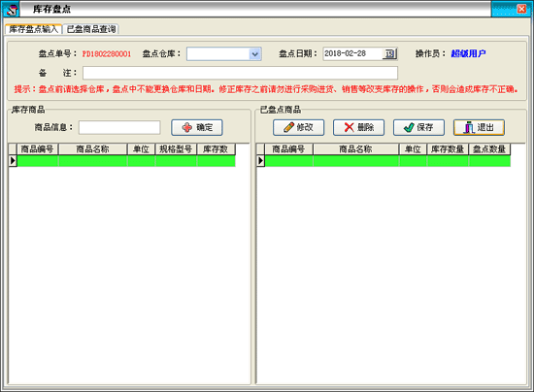Click 盘点数量 column header in right table
Image resolution: width=534 pixels, height=392 pixels.
[489, 149]
